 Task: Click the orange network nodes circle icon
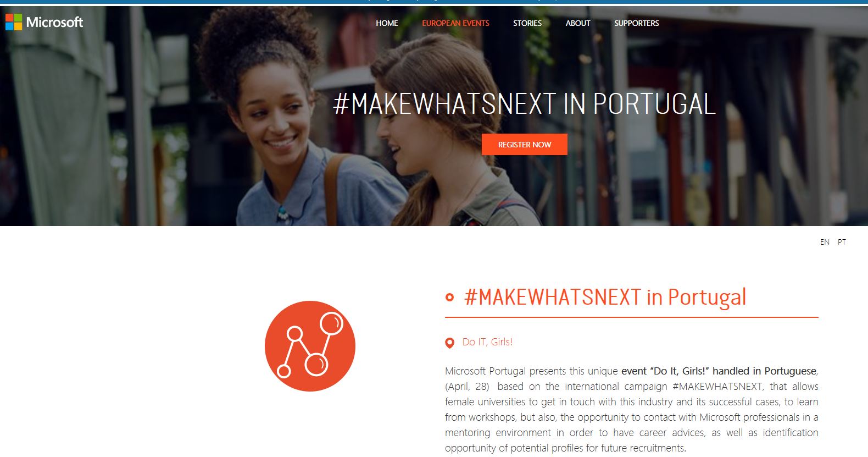click(310, 346)
